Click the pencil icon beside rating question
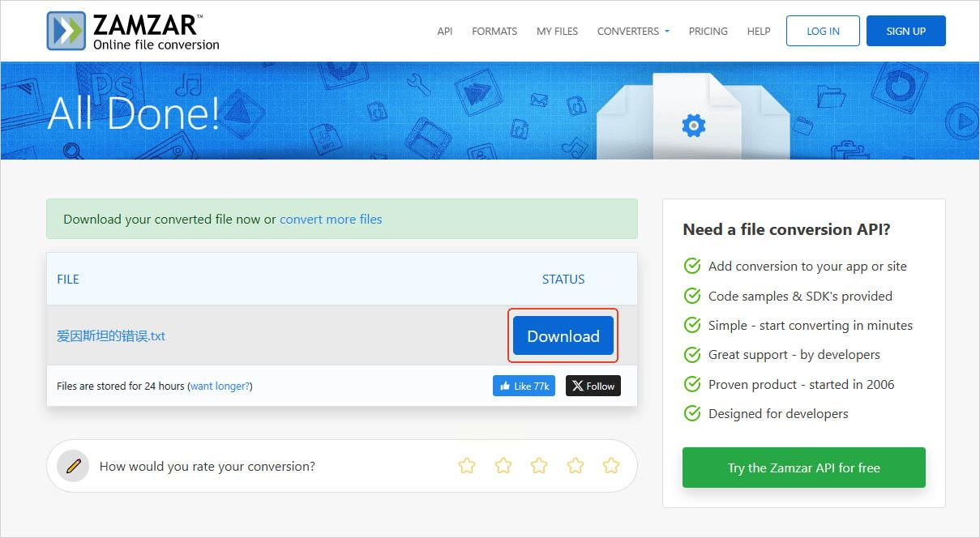Viewport: 980px width, 538px height. 73,466
